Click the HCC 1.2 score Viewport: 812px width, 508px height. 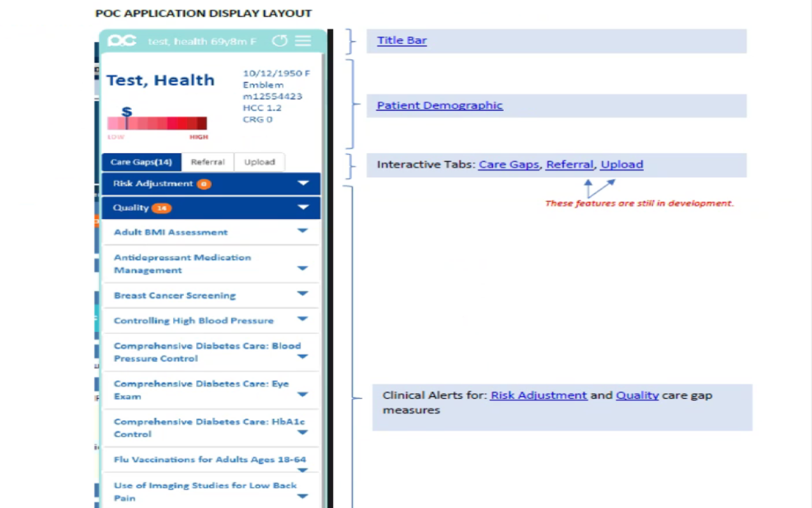pyautogui.click(x=262, y=108)
